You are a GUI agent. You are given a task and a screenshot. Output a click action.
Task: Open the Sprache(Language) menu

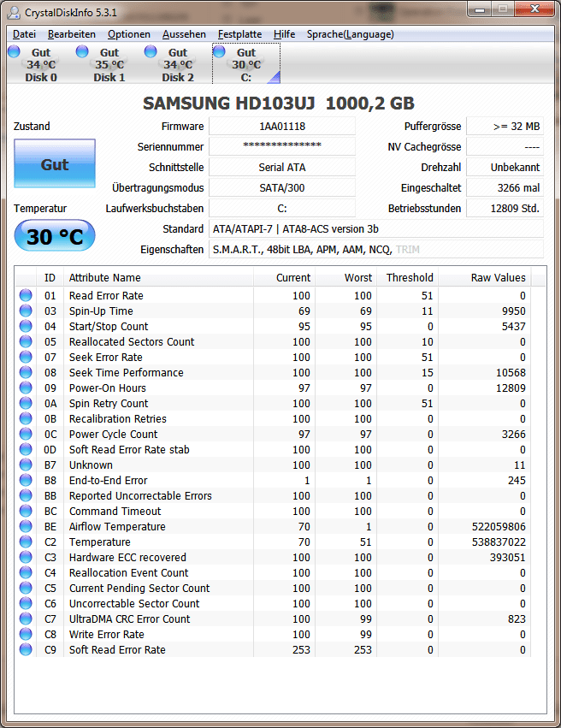tap(351, 34)
